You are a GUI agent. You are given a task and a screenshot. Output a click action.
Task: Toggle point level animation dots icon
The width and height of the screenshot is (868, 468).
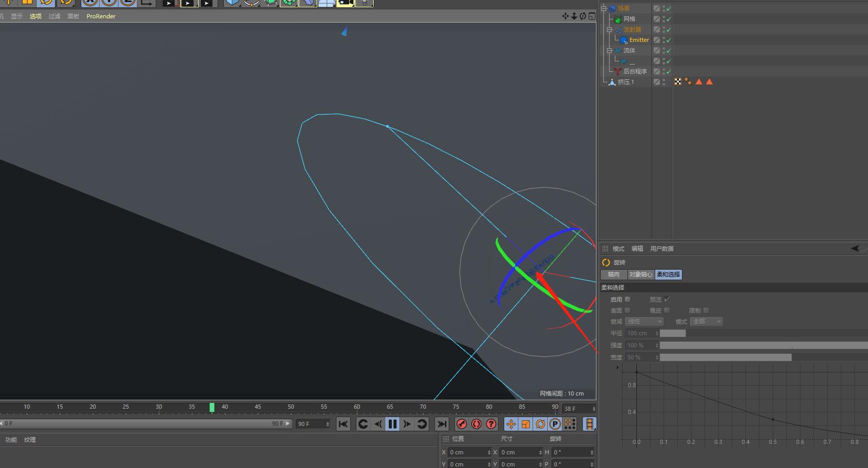click(570, 424)
